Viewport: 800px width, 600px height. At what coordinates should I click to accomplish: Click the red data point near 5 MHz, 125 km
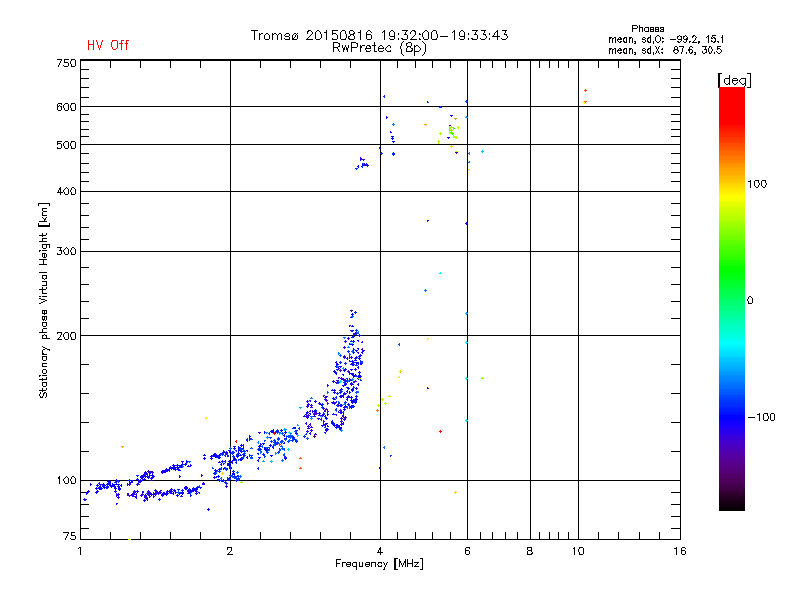coord(440,432)
